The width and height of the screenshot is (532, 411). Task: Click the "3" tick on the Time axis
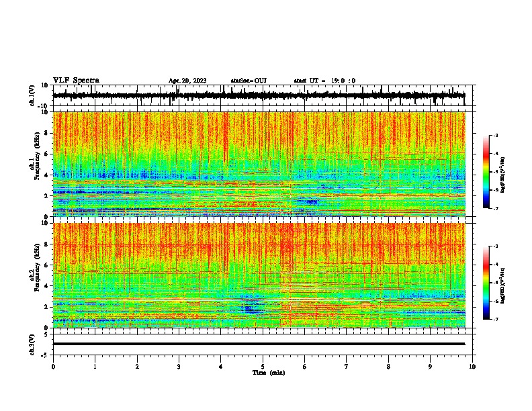[x=179, y=367]
